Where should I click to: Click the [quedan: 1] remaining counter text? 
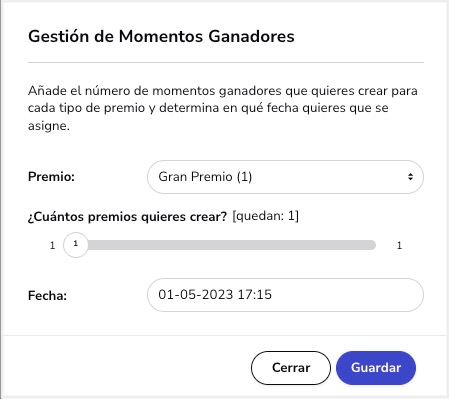coord(265,216)
